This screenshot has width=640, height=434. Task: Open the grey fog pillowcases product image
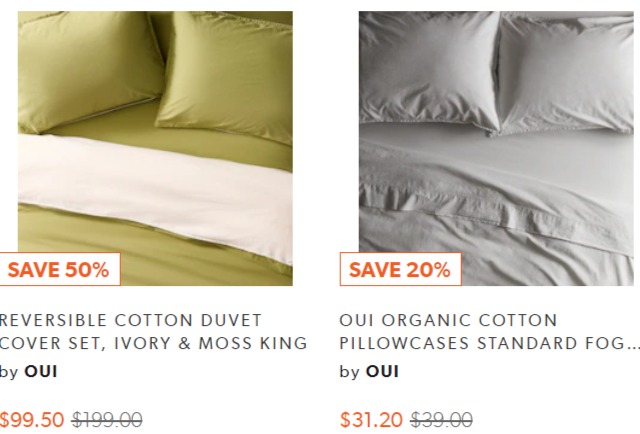(x=496, y=148)
